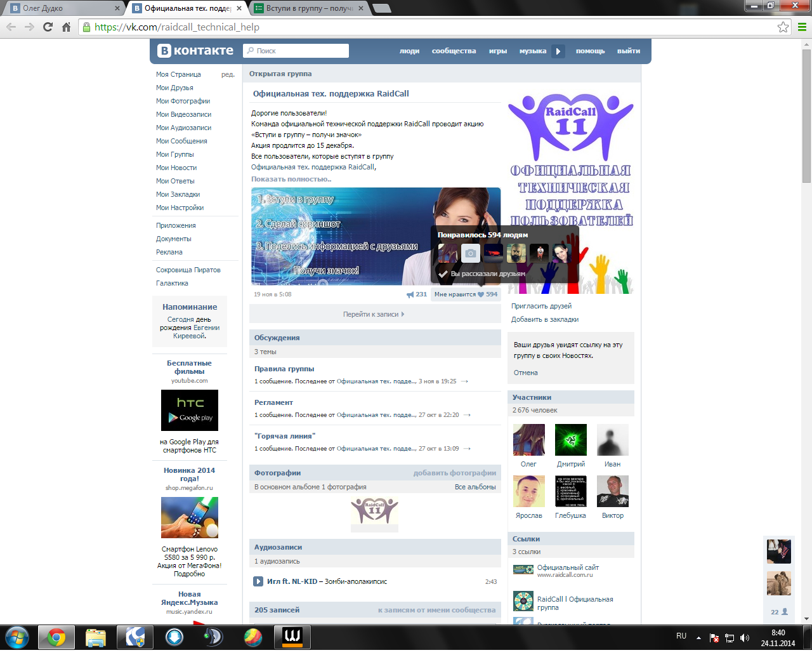The height and width of the screenshot is (655, 812).
Task: Open the Участники section header
Action: pos(571,397)
